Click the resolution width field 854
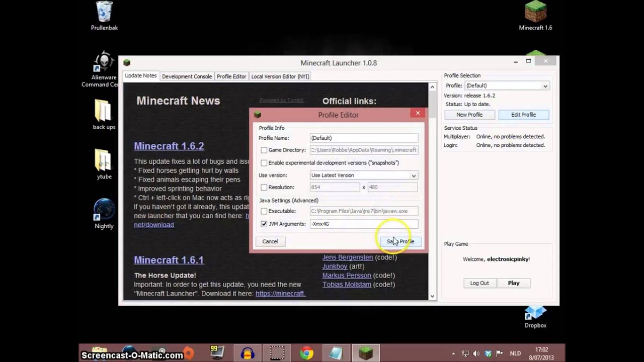This screenshot has height=362, width=644. point(335,187)
